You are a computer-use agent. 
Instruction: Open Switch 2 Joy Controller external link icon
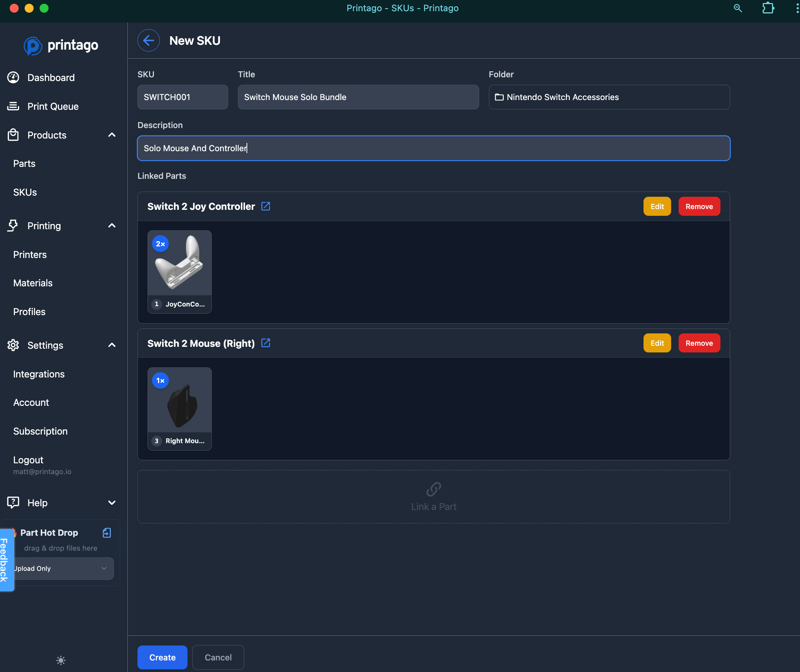266,206
